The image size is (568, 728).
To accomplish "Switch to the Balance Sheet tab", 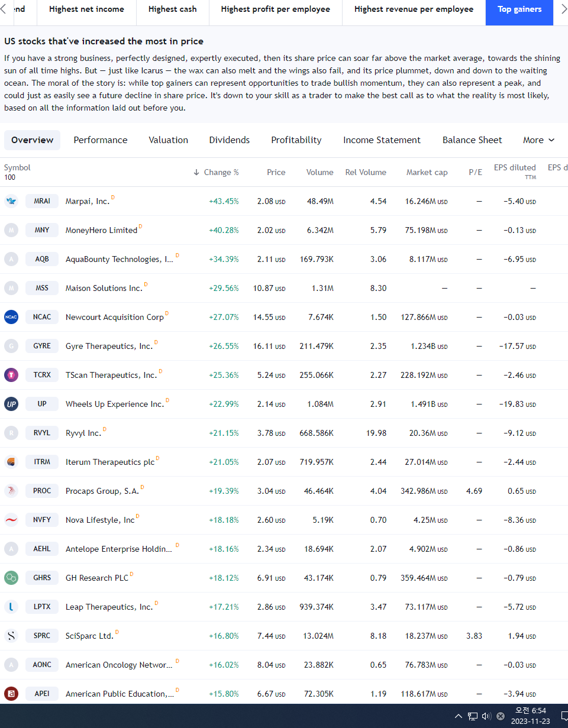I will point(472,140).
